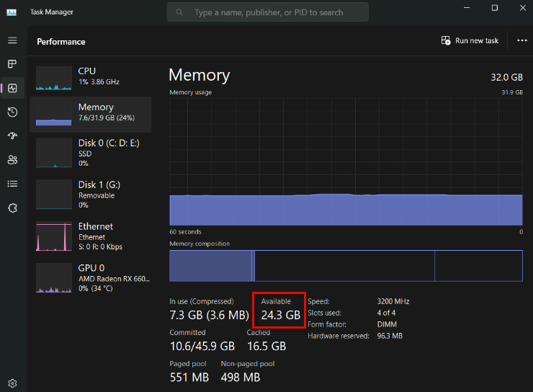This screenshot has width=533, height=392.
Task: Open the Users page icon
Action: click(x=12, y=160)
